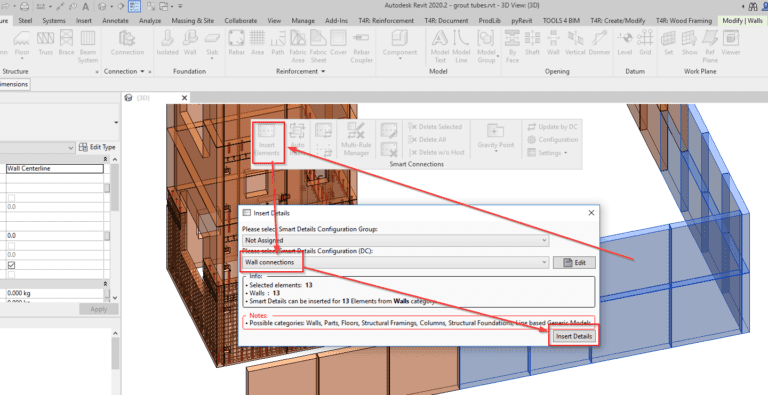Click the Text 'A' tool in quick access toolbar

coord(85,6)
